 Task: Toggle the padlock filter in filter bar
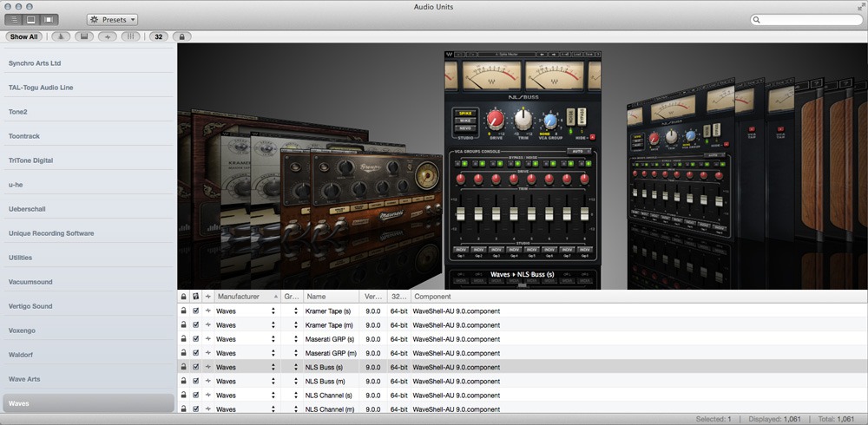tap(182, 36)
